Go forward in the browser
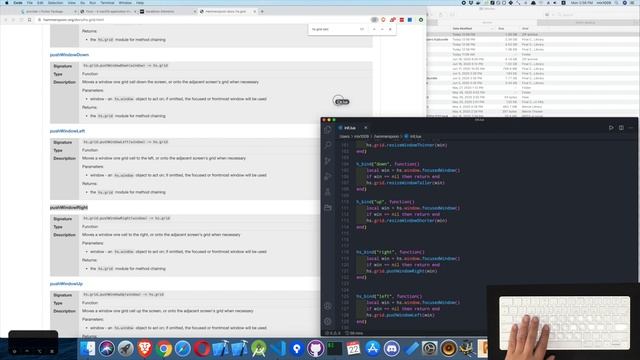Viewport: 640px width, 360px height. pos(13,20)
